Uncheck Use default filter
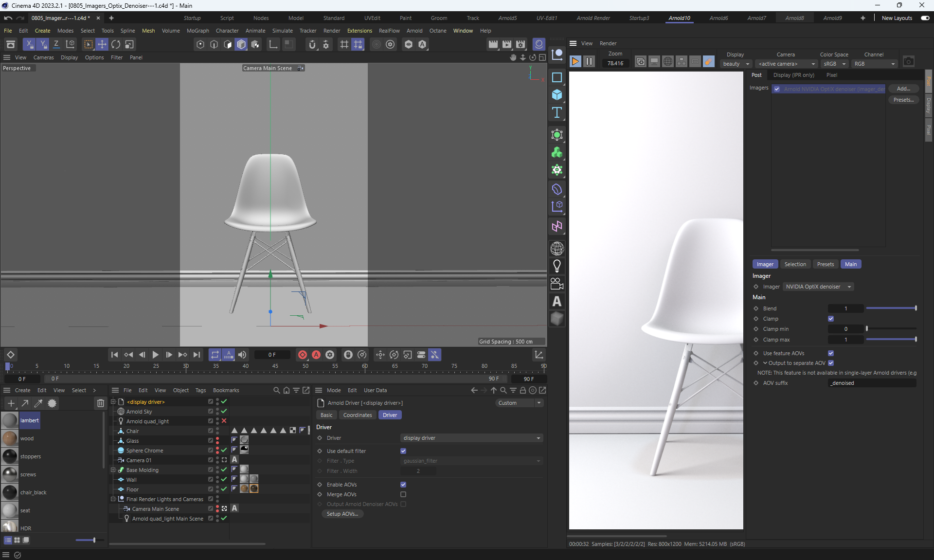 tap(403, 451)
